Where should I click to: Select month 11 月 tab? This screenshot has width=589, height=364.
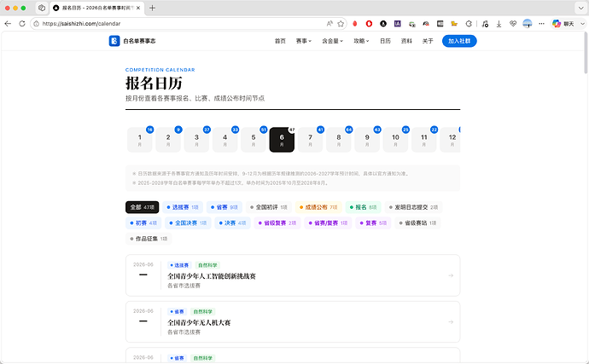point(423,140)
